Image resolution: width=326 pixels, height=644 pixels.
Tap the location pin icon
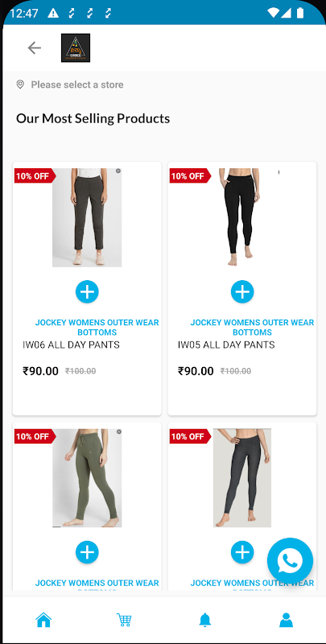[19, 85]
